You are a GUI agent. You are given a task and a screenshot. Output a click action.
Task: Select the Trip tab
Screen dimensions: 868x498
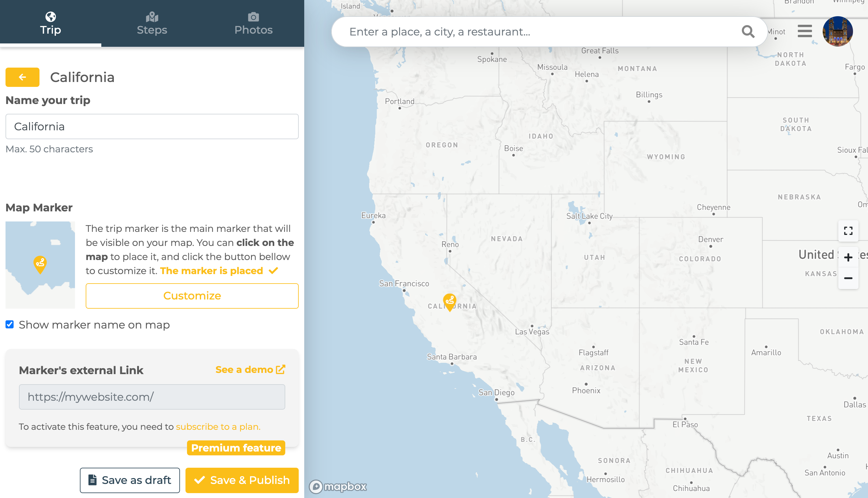pyautogui.click(x=51, y=23)
